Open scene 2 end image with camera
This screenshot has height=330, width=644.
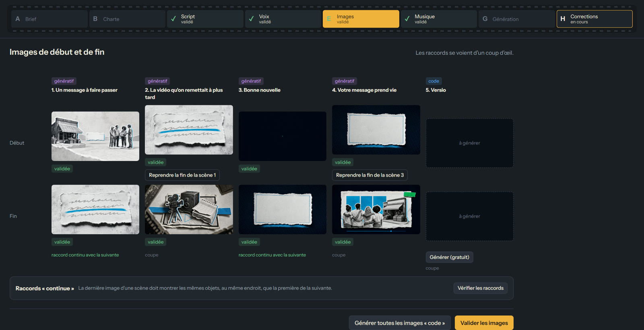pyautogui.click(x=189, y=209)
